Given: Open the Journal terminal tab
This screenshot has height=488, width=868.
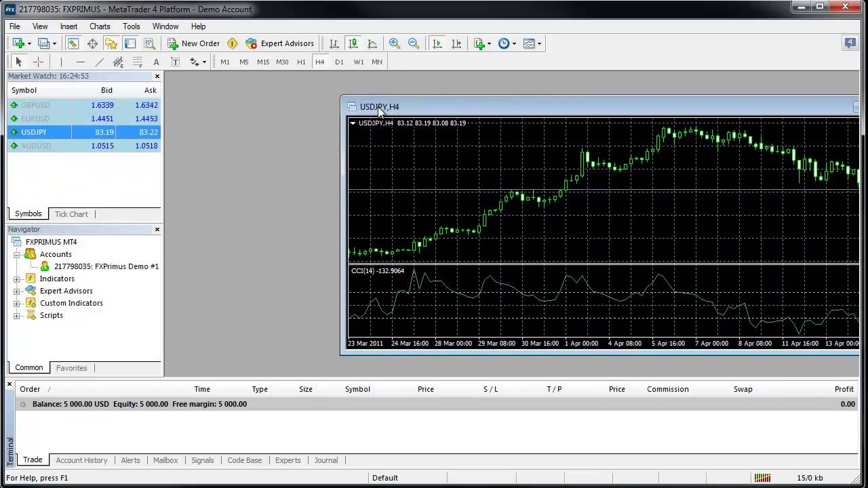Looking at the screenshot, I should pyautogui.click(x=325, y=460).
